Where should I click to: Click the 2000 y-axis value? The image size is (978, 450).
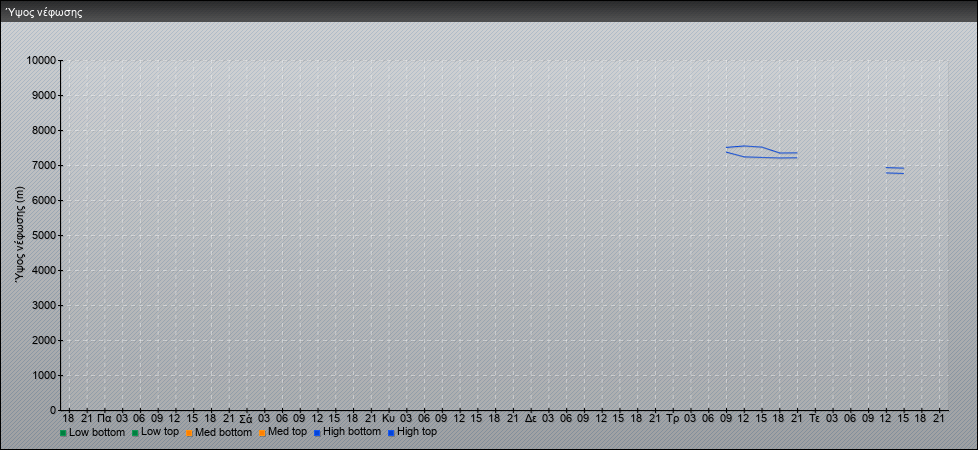[x=44, y=340]
